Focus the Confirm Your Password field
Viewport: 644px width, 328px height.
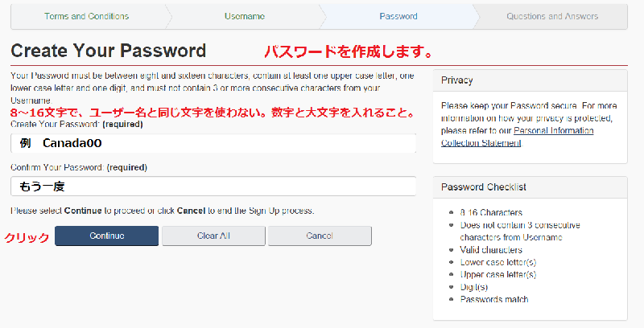click(x=213, y=186)
